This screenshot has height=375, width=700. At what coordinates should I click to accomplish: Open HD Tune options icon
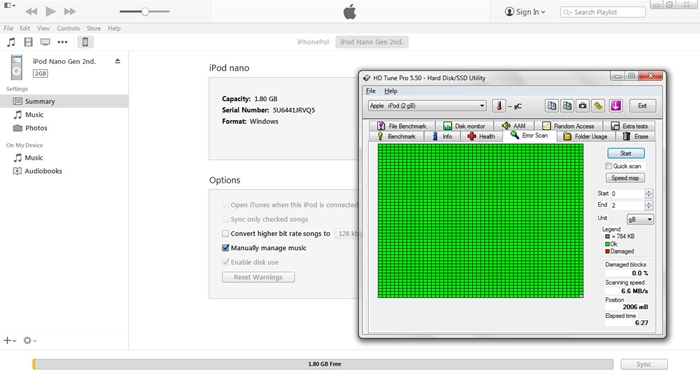pos(598,106)
